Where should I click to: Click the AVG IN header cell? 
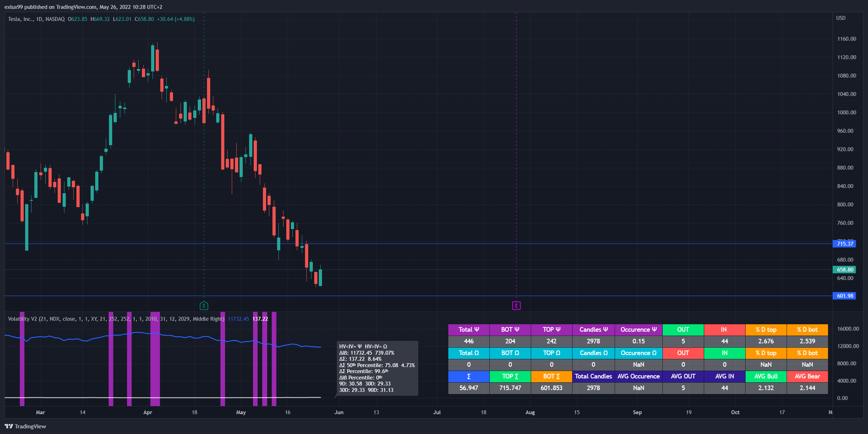[725, 376]
